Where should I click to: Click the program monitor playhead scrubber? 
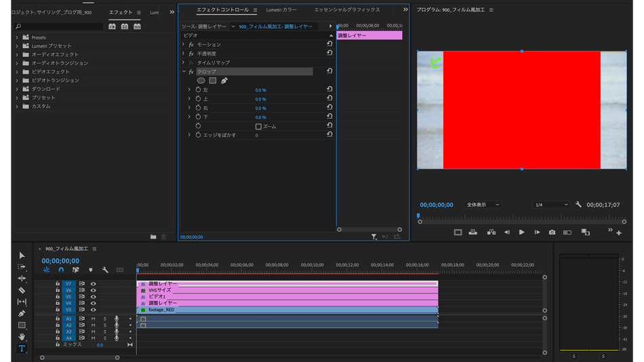[x=419, y=217]
